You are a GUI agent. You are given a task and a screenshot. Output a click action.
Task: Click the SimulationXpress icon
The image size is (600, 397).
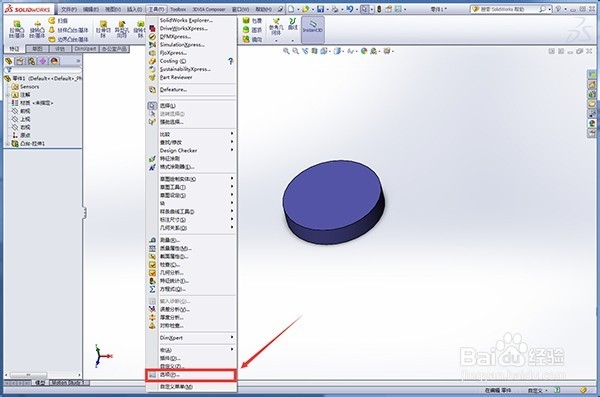pyautogui.click(x=152, y=45)
